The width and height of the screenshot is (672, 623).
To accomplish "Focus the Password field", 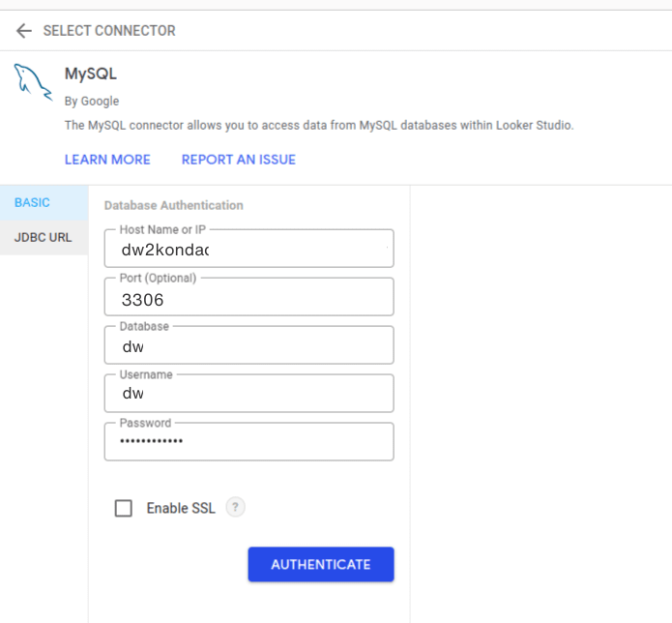I will pyautogui.click(x=248, y=442).
